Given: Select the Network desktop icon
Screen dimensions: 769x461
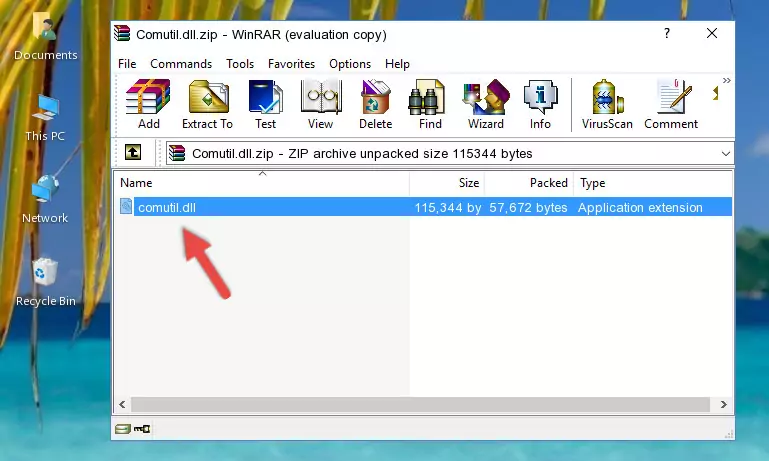Looking at the screenshot, I should (x=45, y=199).
